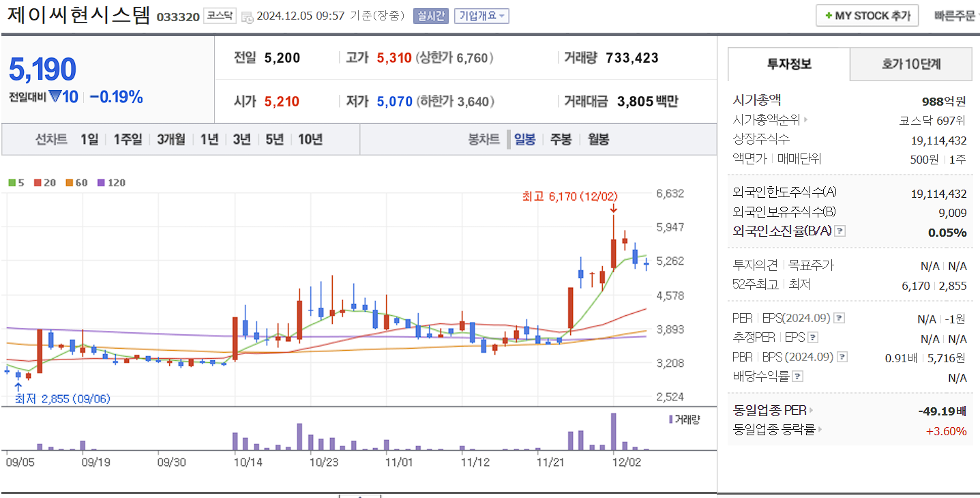
Task: Open the 기업개요 dropdown
Action: tap(483, 15)
